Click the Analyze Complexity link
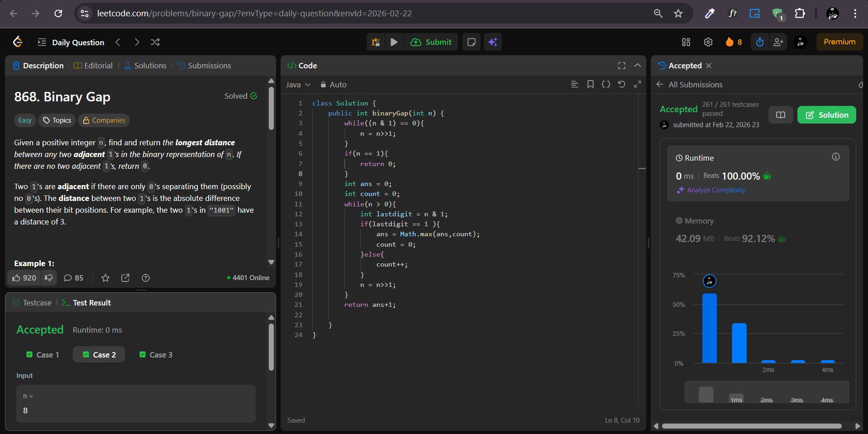868x434 pixels. [715, 190]
